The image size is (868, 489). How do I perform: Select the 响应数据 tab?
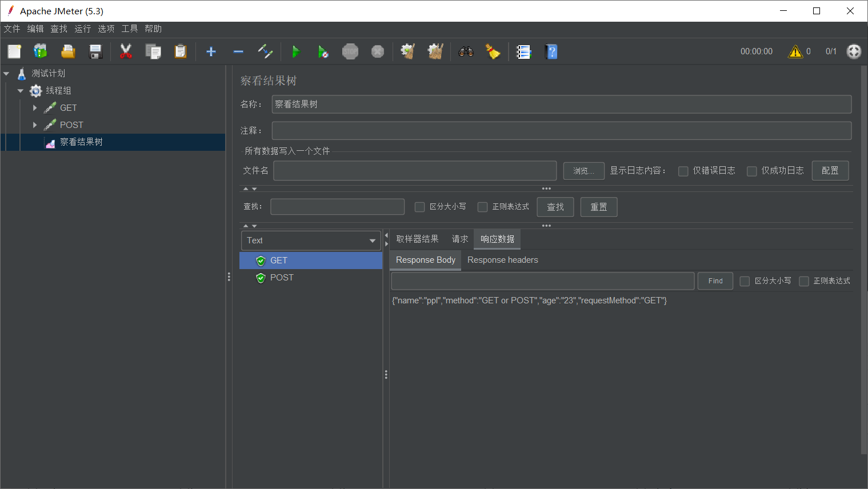tap(497, 239)
